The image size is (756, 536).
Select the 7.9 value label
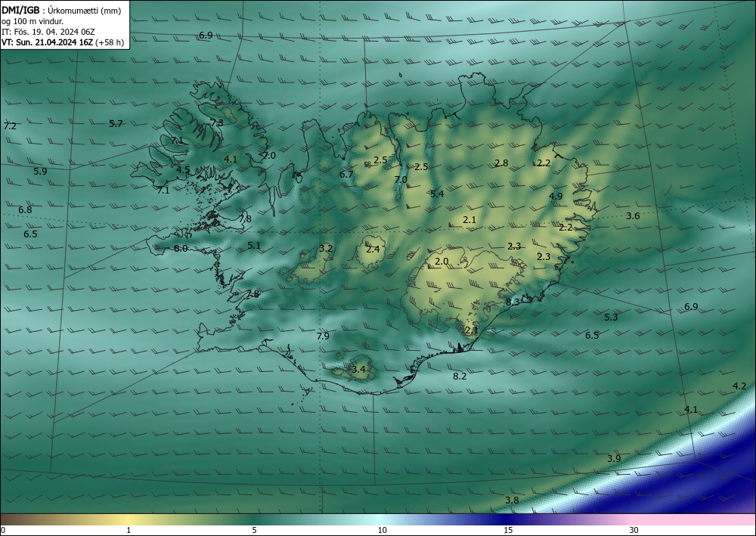[x=323, y=336]
